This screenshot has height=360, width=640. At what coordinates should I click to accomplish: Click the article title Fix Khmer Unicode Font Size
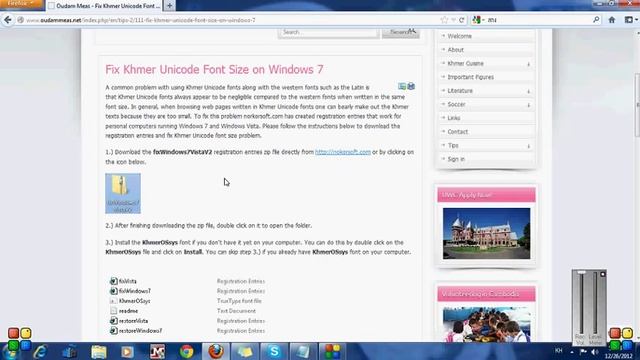[x=214, y=69]
